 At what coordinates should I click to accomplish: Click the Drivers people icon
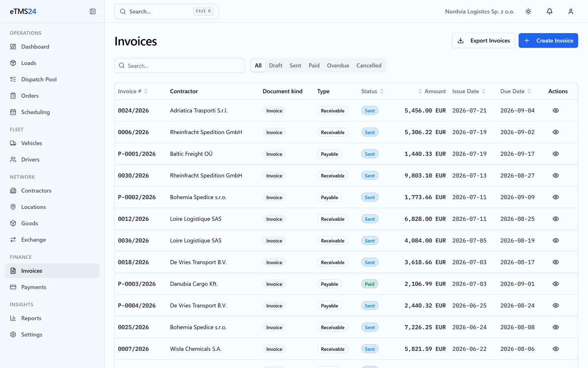click(x=13, y=159)
